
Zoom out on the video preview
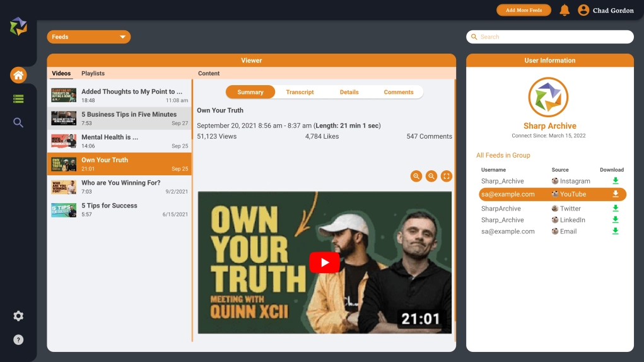click(x=431, y=177)
